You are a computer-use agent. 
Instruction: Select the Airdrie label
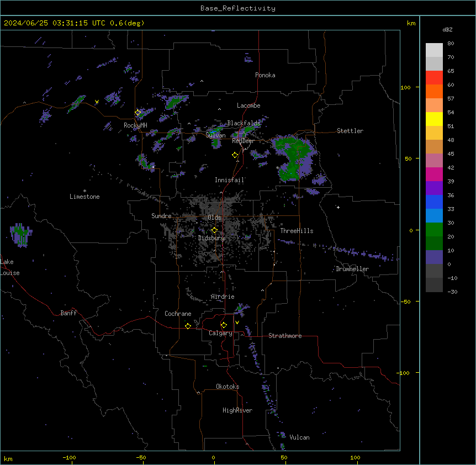point(223,297)
